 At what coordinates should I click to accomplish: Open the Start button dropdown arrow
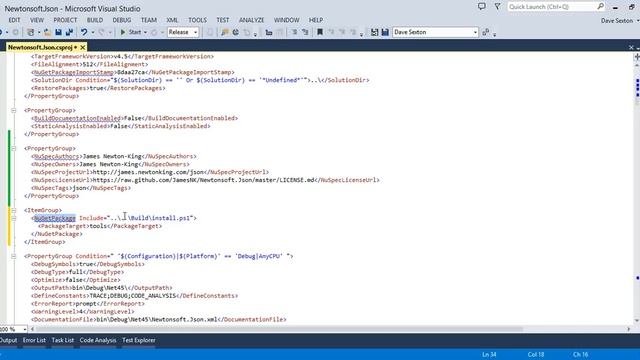(145, 32)
